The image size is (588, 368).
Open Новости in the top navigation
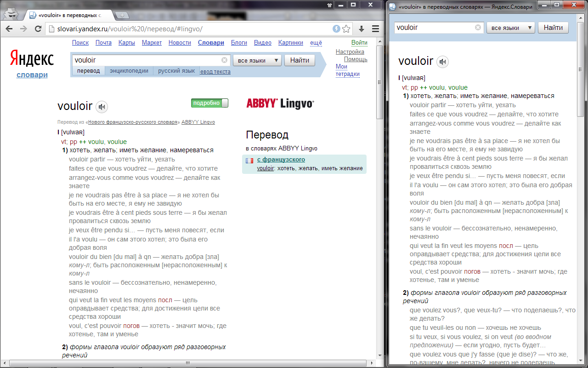(180, 43)
